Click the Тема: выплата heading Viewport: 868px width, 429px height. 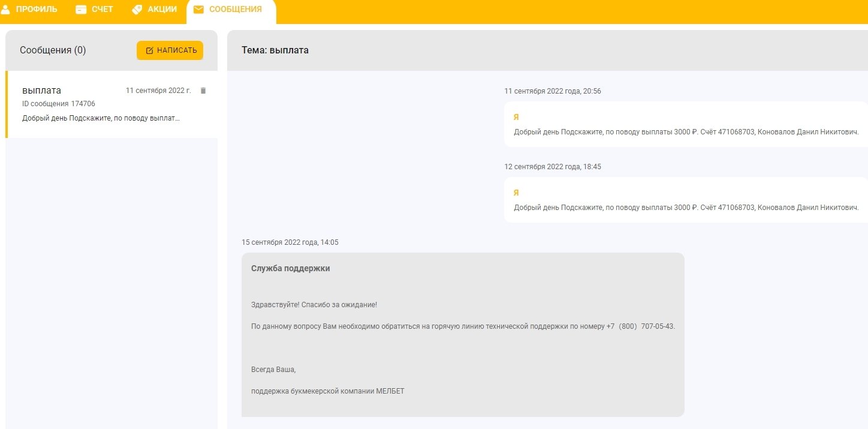coord(275,50)
